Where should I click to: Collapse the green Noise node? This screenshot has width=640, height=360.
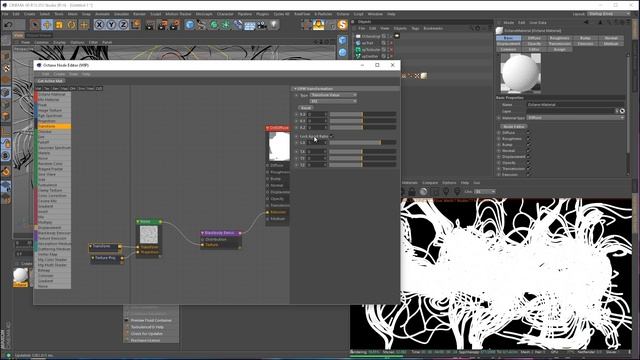138,222
